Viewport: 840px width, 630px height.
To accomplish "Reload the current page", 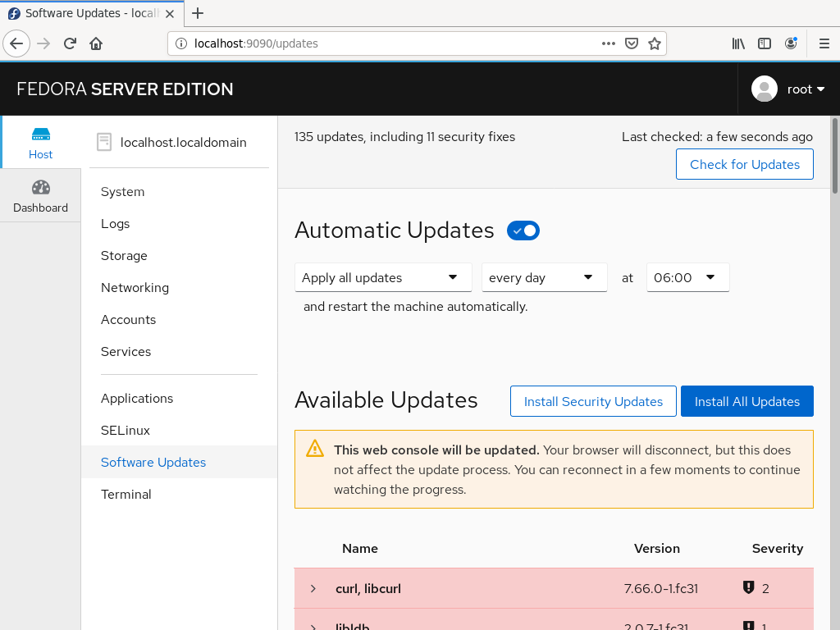I will point(70,43).
